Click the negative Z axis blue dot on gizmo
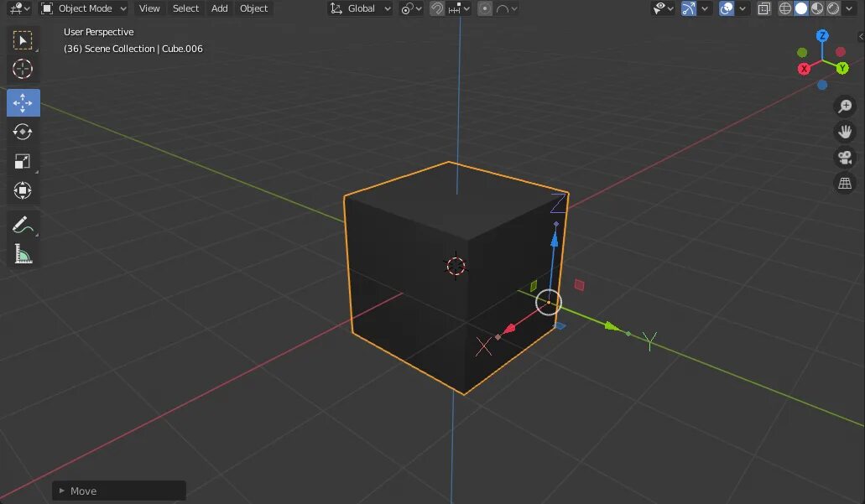Viewport: 865px width, 504px height. 822,85
